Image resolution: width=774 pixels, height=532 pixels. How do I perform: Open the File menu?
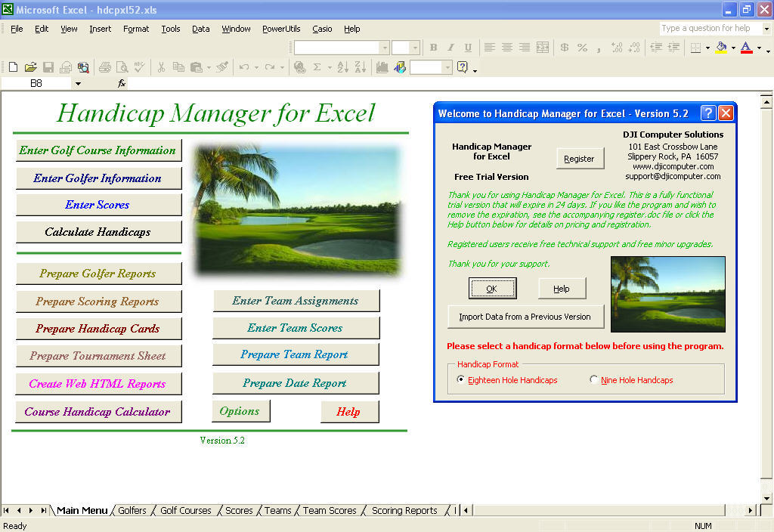tap(17, 29)
